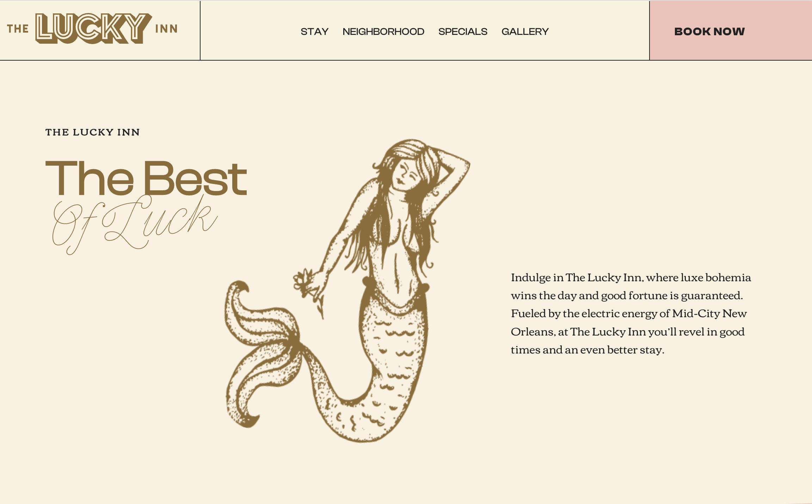Image resolution: width=812 pixels, height=504 pixels.
Task: Click the word INN in the header logo
Action: (166, 29)
